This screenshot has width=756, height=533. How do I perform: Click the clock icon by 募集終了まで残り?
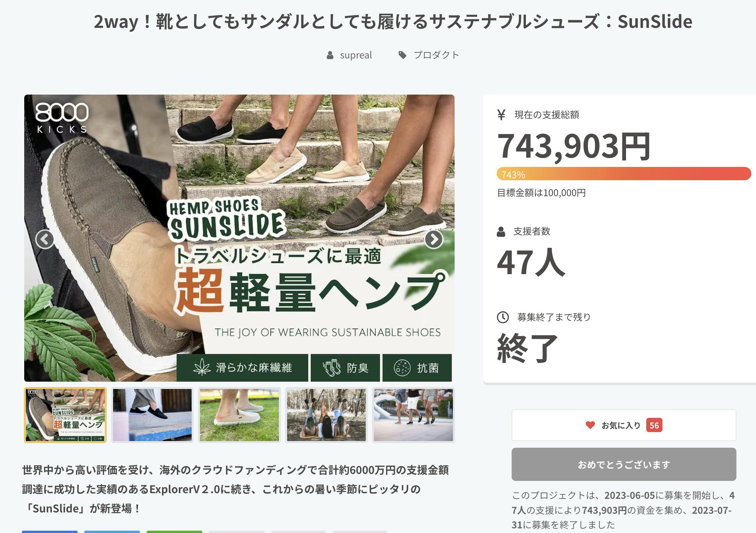point(503,317)
